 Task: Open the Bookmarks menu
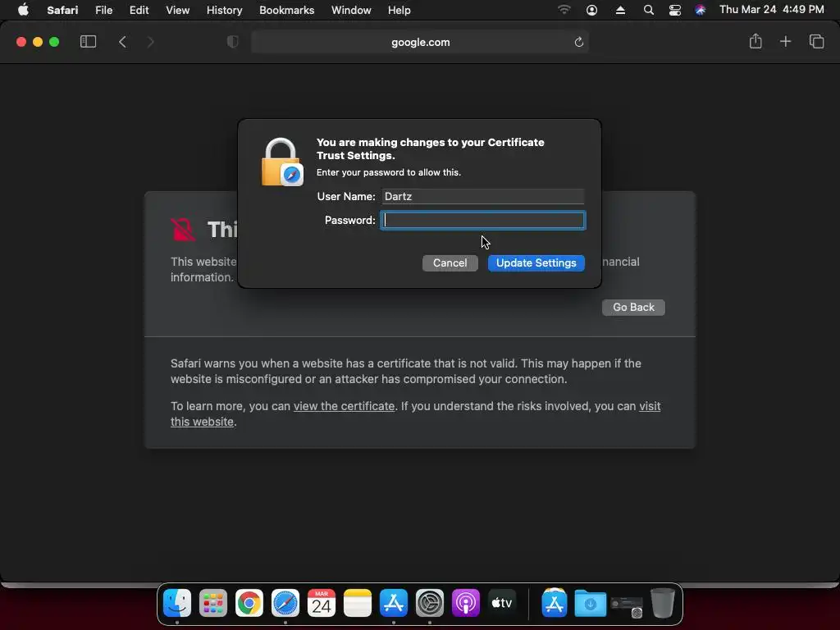pos(286,10)
